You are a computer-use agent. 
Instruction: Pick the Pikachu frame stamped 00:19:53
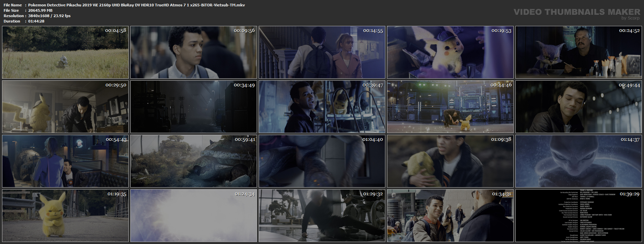click(x=450, y=52)
